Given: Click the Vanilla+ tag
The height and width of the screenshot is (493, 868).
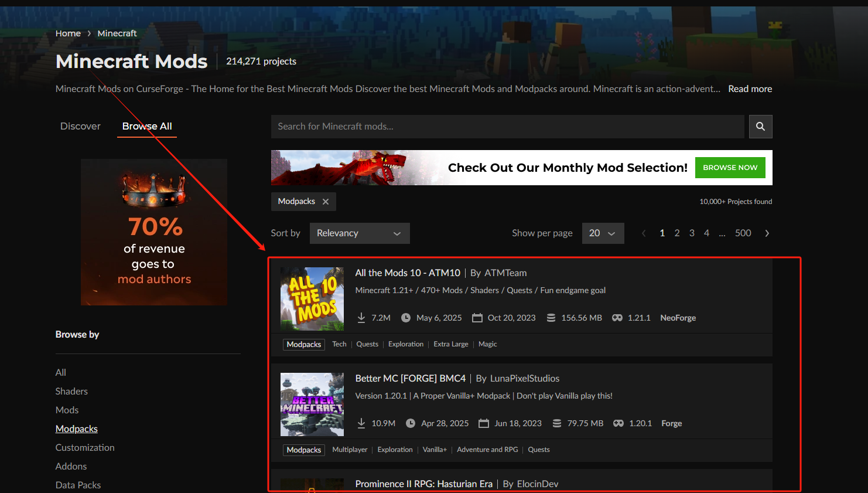Looking at the screenshot, I should pos(435,450).
